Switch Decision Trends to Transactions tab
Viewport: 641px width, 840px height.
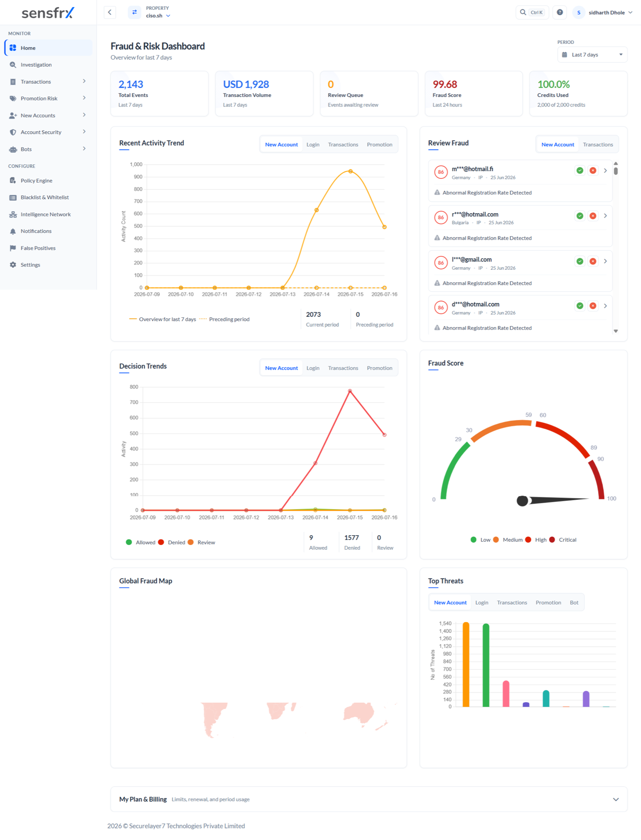pos(343,368)
